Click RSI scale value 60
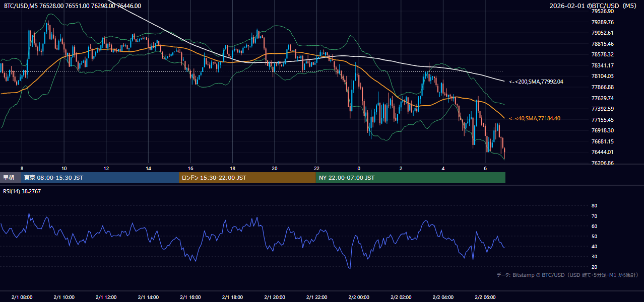 tap(594, 226)
